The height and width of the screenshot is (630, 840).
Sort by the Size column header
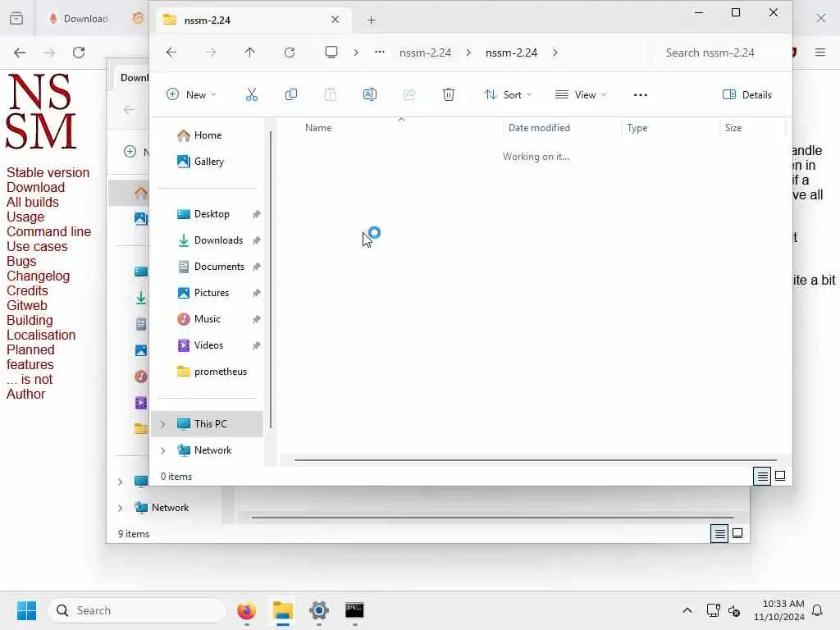tap(733, 128)
